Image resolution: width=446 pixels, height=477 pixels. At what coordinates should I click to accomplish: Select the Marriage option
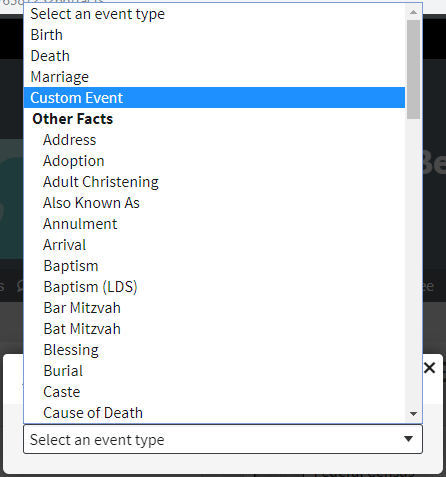coord(214,77)
